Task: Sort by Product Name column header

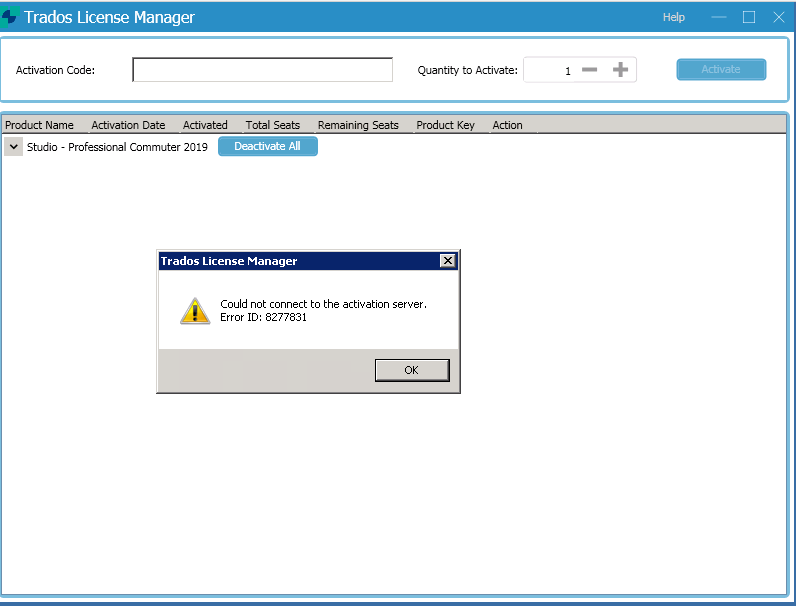Action: point(39,125)
